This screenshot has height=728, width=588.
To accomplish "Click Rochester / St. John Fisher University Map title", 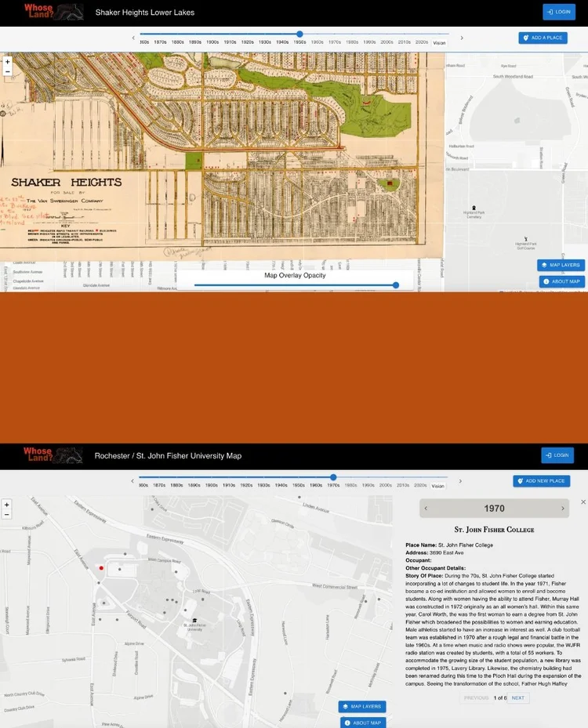I will click(x=168, y=456).
